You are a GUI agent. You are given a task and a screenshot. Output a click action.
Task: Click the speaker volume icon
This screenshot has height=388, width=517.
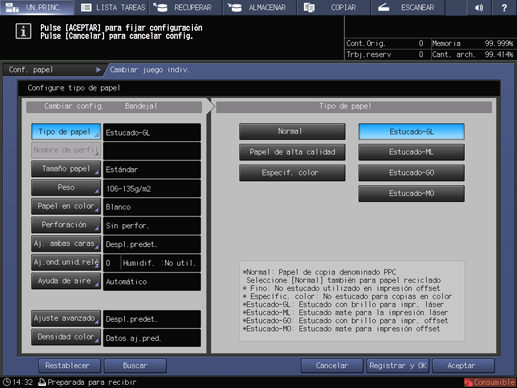point(479,7)
